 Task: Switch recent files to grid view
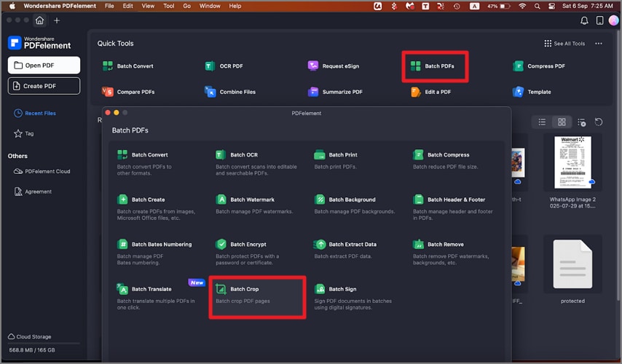tap(562, 122)
